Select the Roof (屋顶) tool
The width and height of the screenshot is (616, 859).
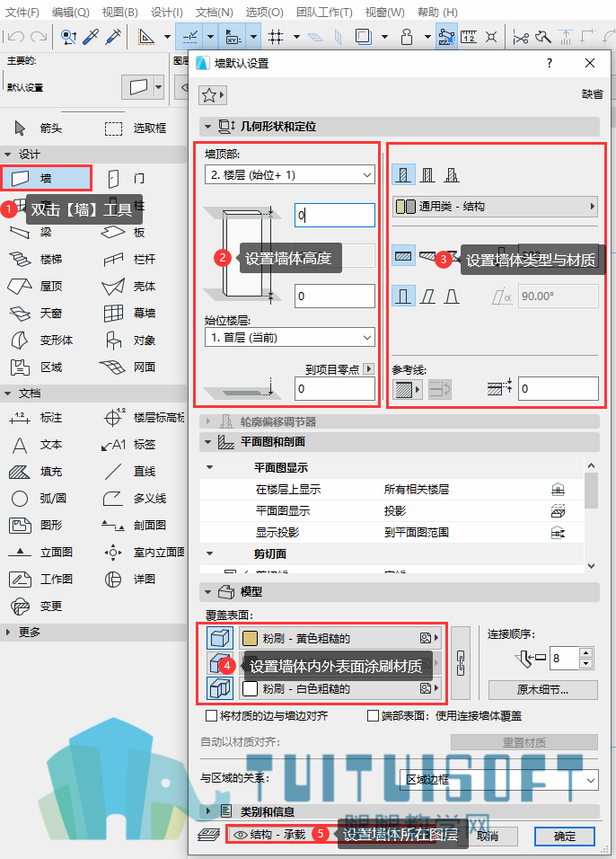pos(36,286)
